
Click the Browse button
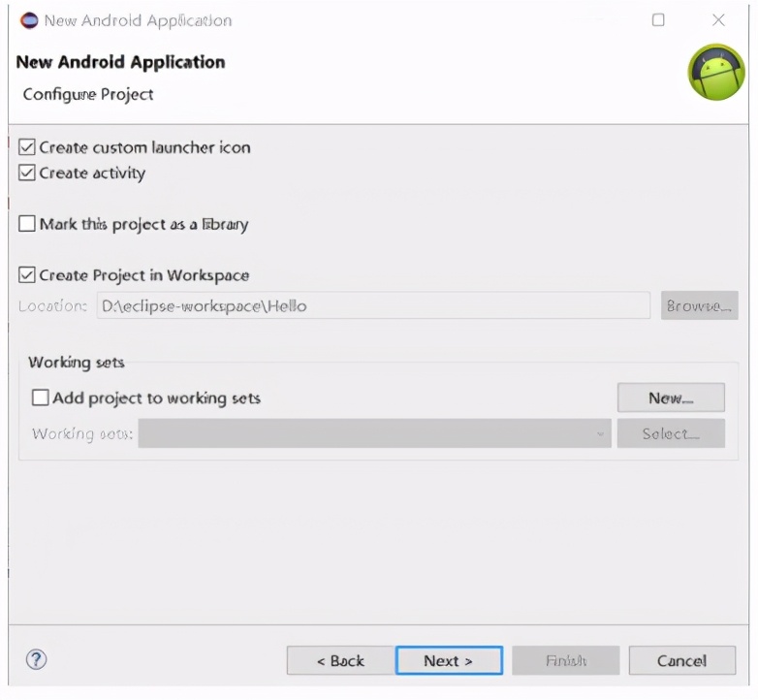(700, 305)
